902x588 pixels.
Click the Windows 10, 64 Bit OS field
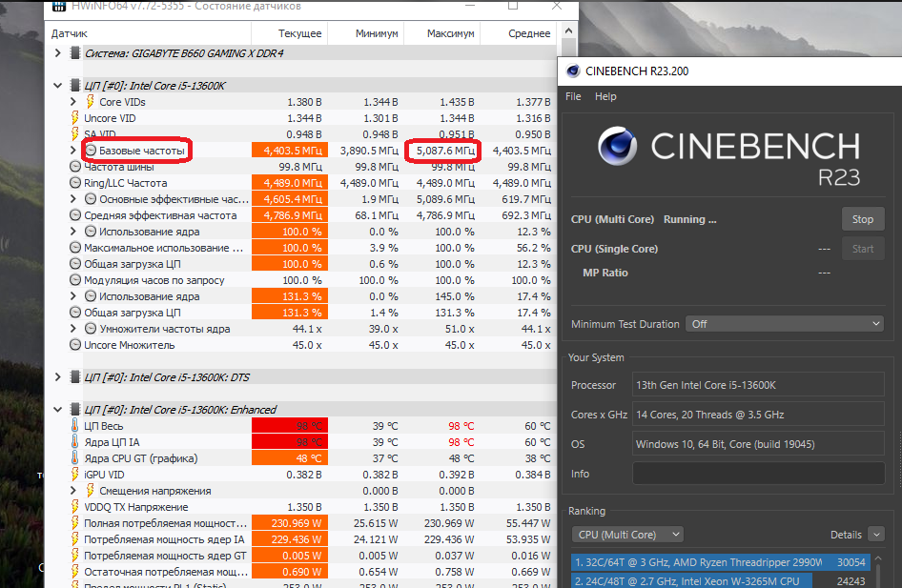758,444
